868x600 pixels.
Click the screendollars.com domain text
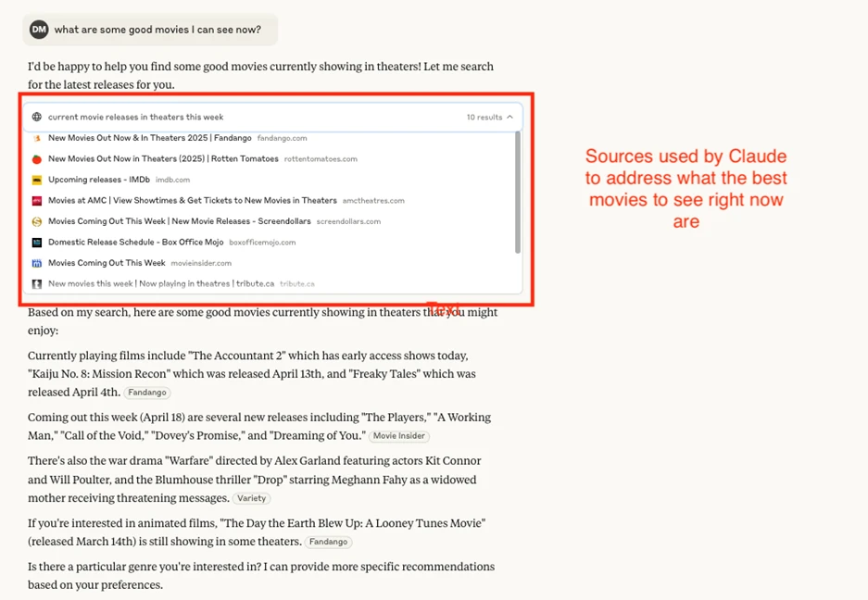348,221
